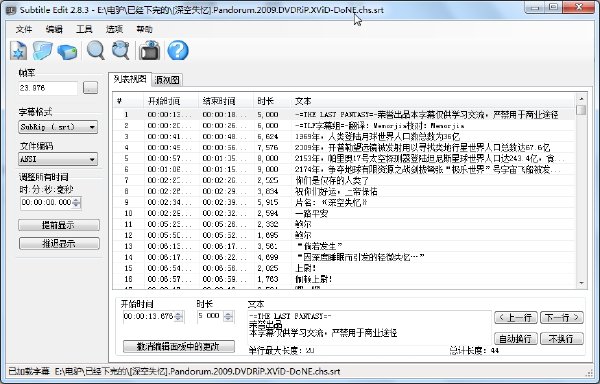
Task: Select subtitle row 8 with duration 3,834
Action: (344, 191)
